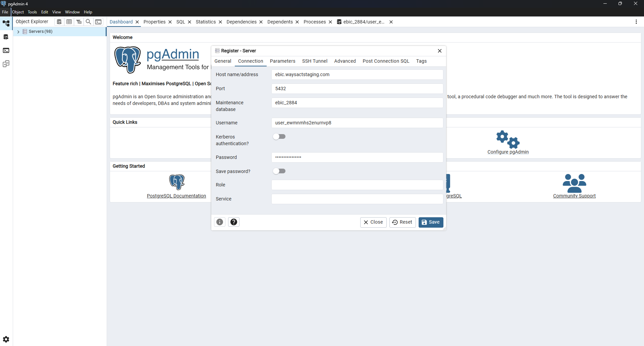Open Search Objects magnifier icon
This screenshot has width=644, height=346.
[89, 22]
